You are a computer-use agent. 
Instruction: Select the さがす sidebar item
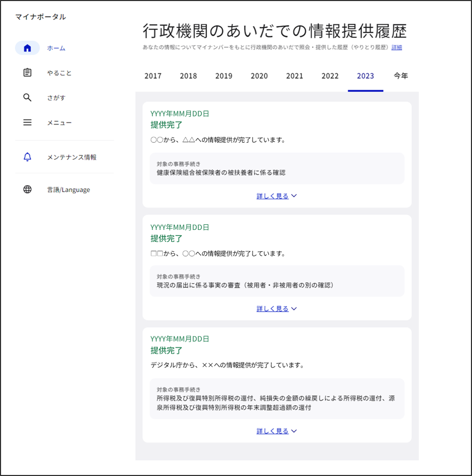(56, 98)
